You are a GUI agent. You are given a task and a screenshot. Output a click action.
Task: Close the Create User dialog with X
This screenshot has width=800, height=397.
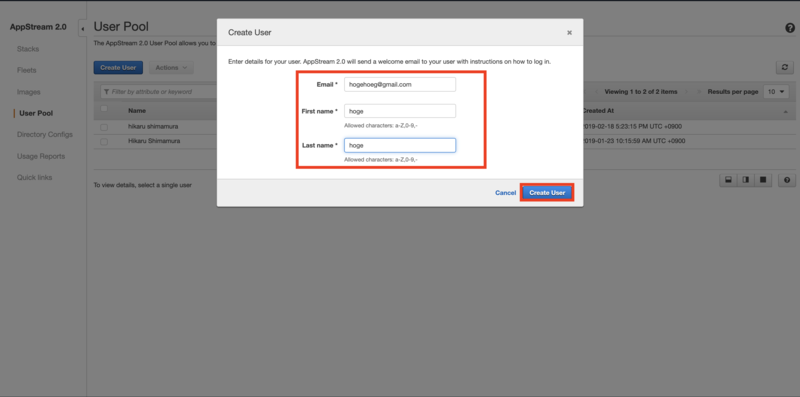[x=569, y=33]
